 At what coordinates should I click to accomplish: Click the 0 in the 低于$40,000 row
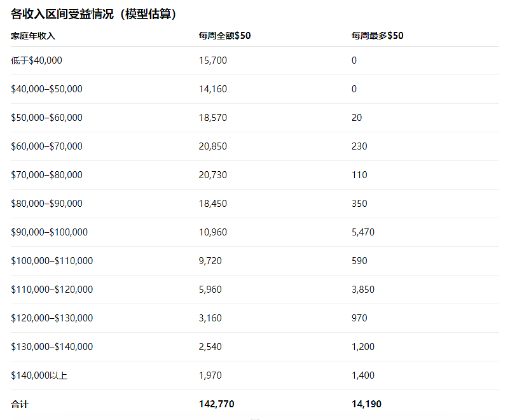click(x=354, y=60)
